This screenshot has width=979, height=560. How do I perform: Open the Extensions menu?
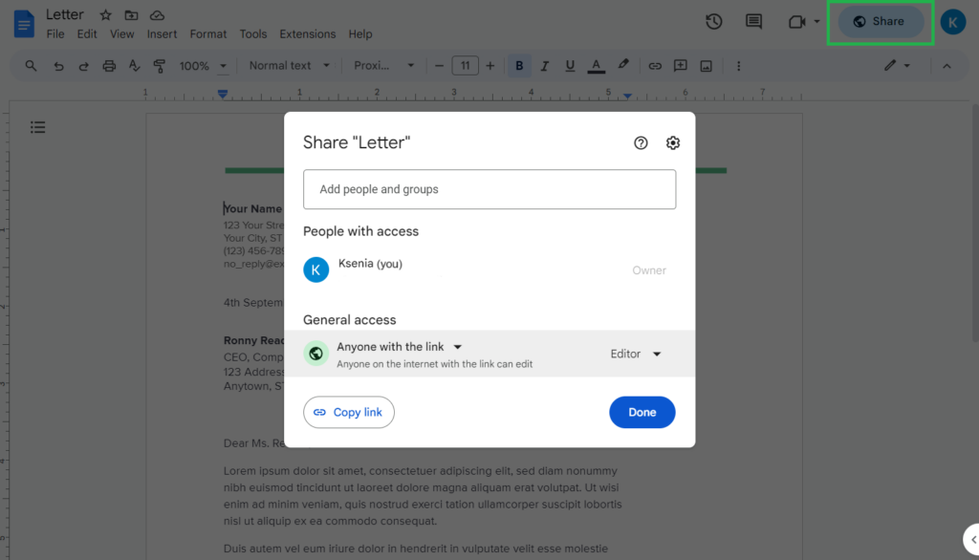(307, 33)
